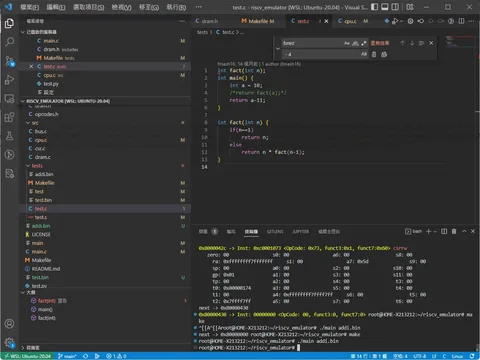Click the WSL: Ubuntu-20.04 remote indicator
Viewport: 480px width, 360px height.
pyautogui.click(x=27, y=356)
